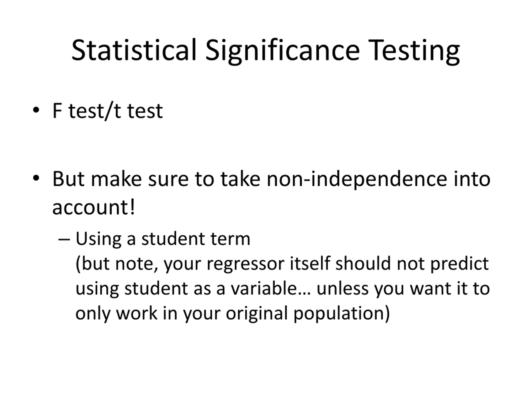
Task: Click the word "population)" ending the note
Action: pos(341,313)
